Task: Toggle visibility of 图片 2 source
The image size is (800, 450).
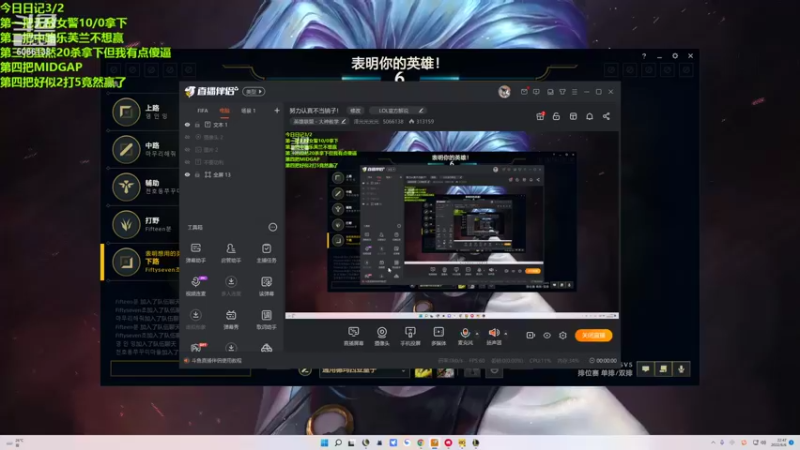Action: [187, 149]
